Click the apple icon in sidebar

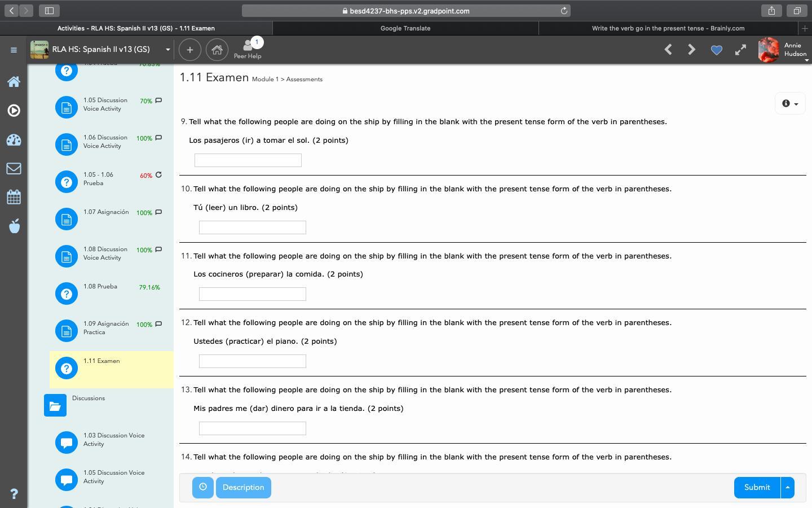click(x=14, y=226)
